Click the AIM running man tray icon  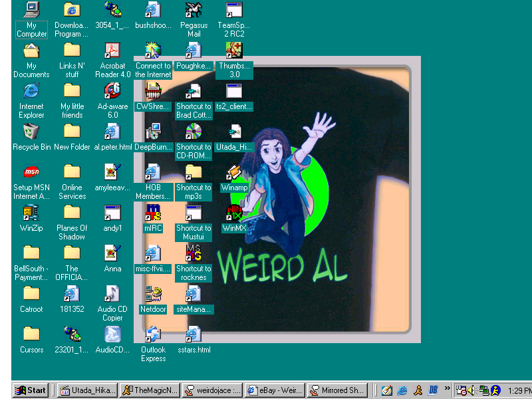point(495,390)
